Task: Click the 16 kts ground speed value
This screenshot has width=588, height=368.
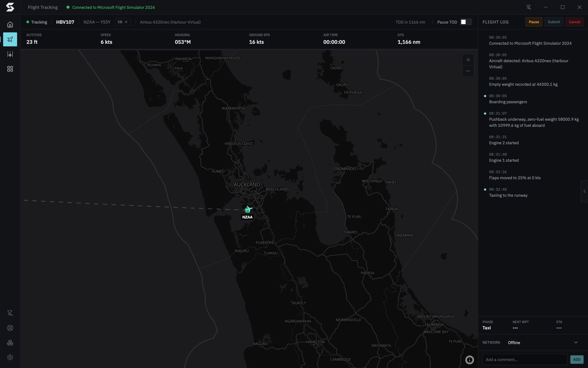Action: (256, 42)
